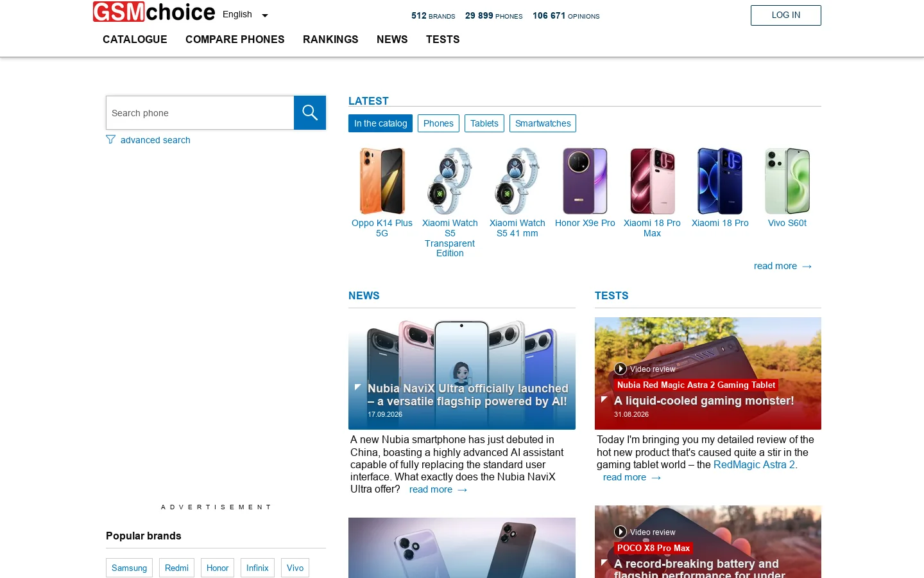
Task: Follow the RedMagic Astra 2 inline link
Action: [x=754, y=465]
